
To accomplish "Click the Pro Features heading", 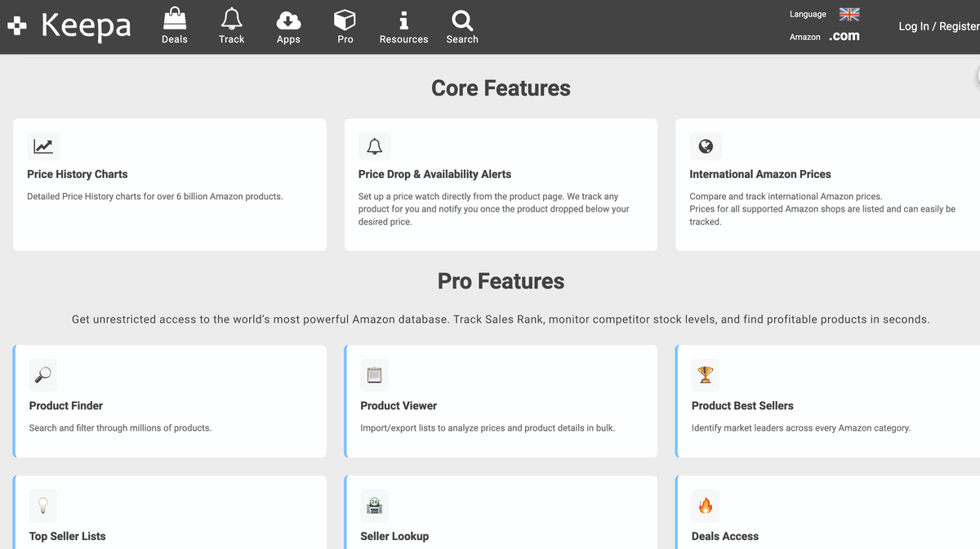I will pos(501,281).
